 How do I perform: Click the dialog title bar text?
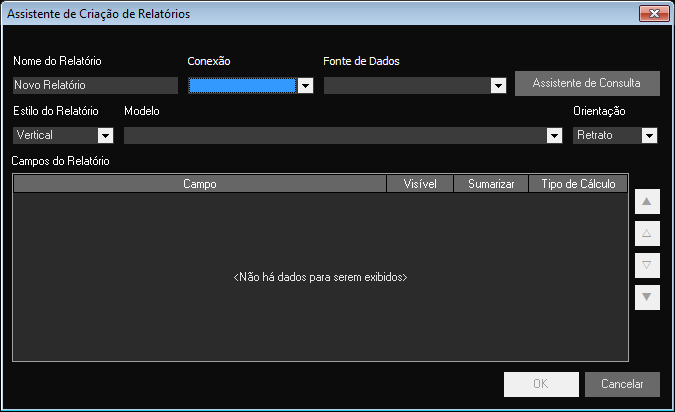pos(99,13)
